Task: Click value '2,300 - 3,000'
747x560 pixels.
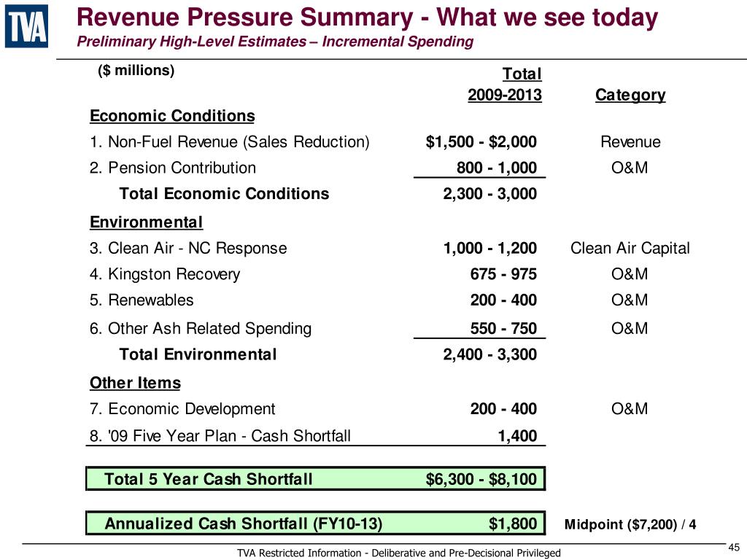Action: tap(489, 194)
